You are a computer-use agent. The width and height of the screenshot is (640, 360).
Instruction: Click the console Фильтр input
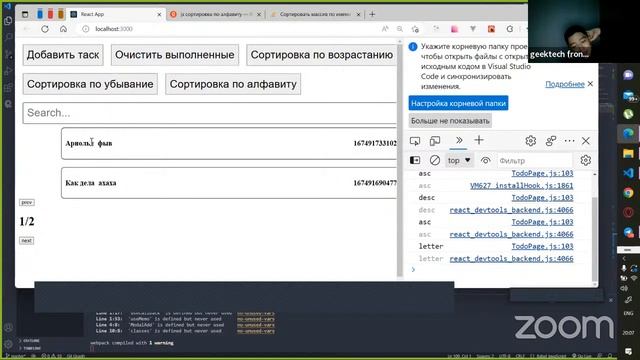(535, 161)
